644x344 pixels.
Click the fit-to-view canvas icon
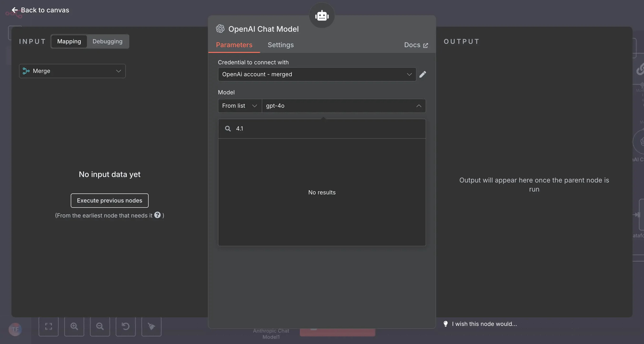pos(49,326)
